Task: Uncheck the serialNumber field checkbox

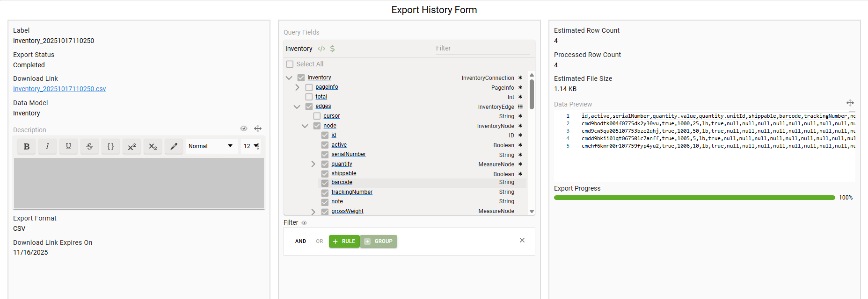Action: tap(325, 155)
